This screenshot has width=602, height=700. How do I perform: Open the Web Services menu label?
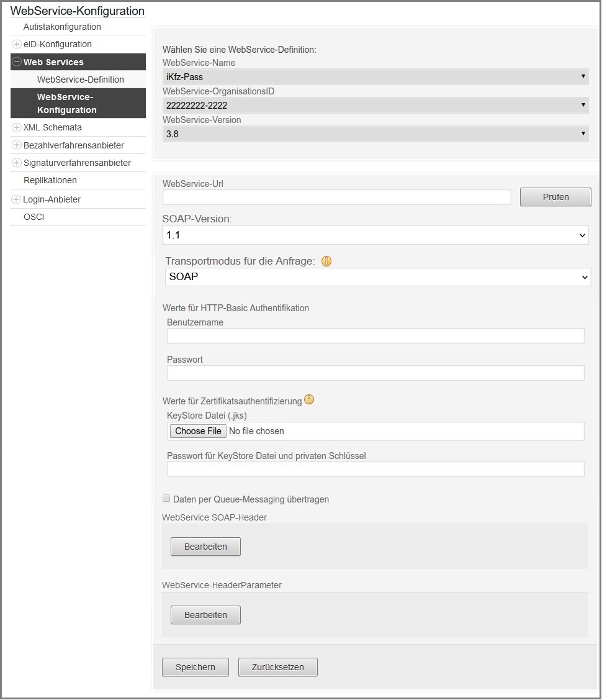(x=53, y=62)
